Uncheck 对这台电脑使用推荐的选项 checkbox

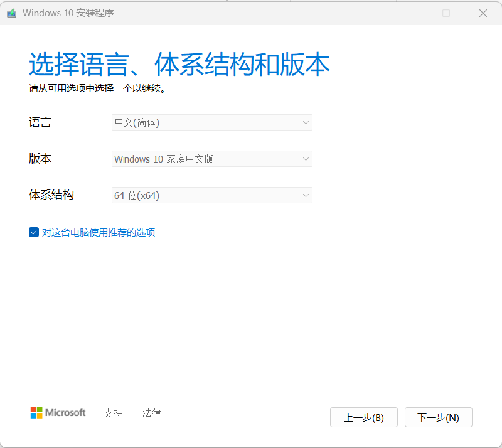34,232
